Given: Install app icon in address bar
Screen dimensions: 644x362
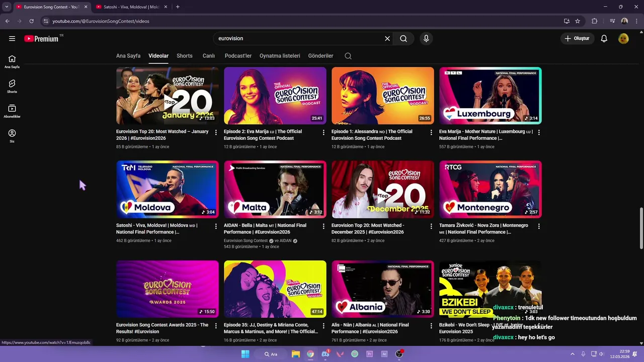Looking at the screenshot, I should pos(567,21).
